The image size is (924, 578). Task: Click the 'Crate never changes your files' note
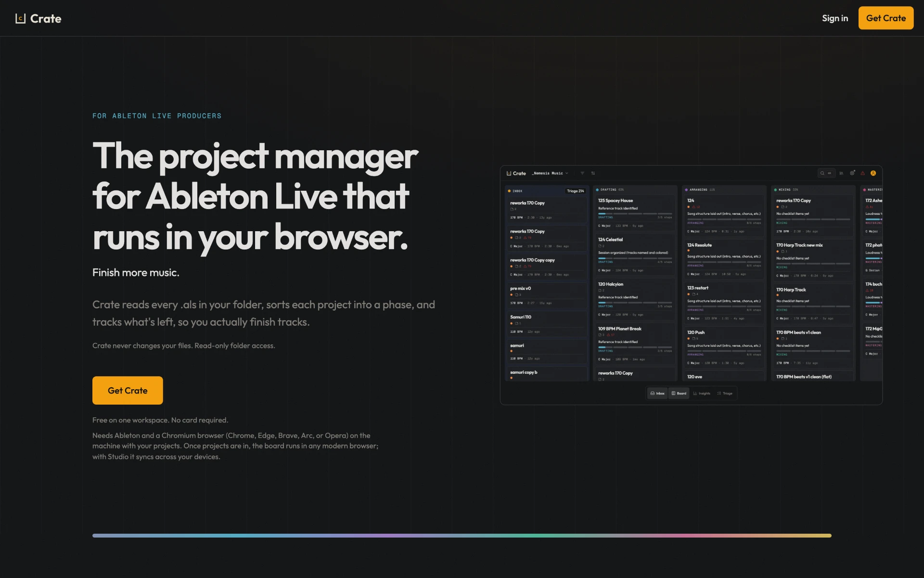[184, 346]
